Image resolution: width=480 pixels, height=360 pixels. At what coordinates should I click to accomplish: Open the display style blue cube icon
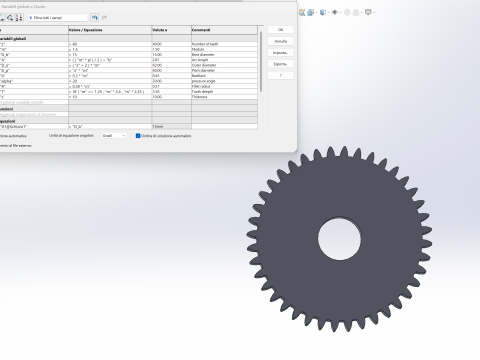point(322,13)
